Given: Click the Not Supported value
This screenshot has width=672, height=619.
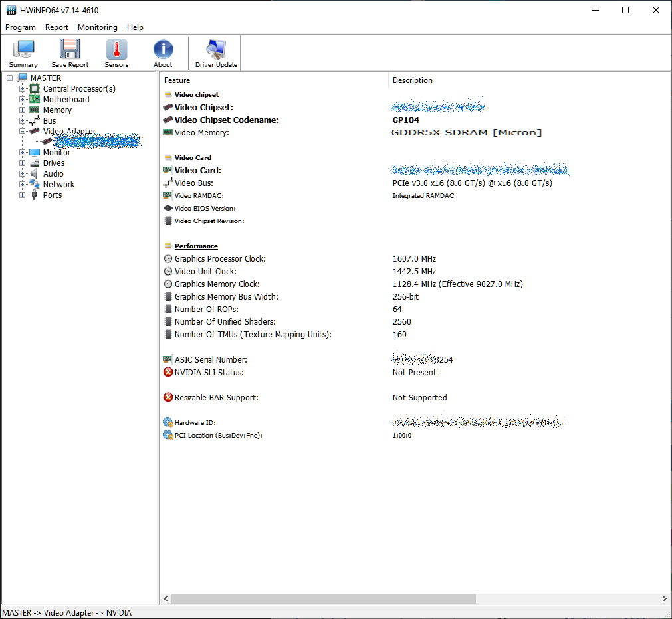Looking at the screenshot, I should click(x=419, y=397).
